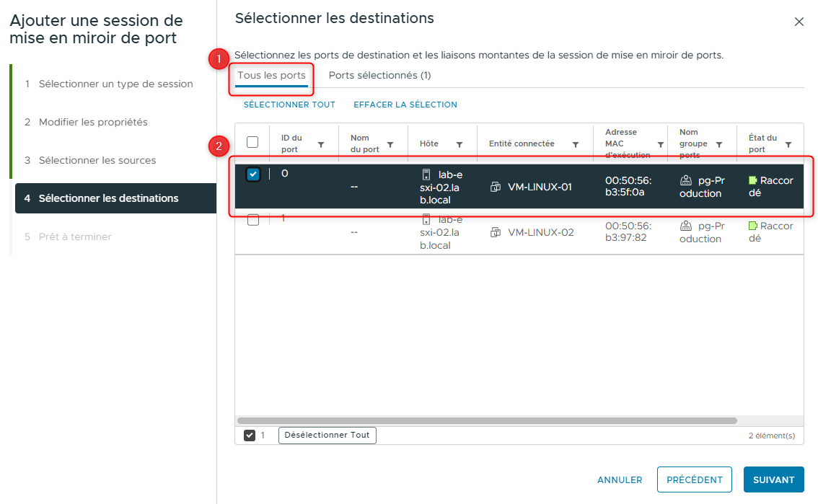Uncheck the checkbox for port 0
Image resolution: width=818 pixels, height=504 pixels.
point(252,173)
